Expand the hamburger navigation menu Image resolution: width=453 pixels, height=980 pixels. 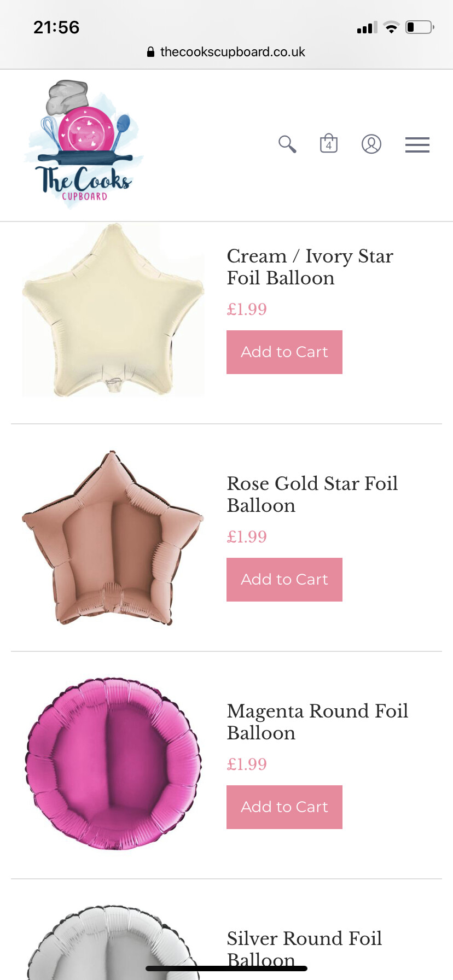tap(417, 145)
